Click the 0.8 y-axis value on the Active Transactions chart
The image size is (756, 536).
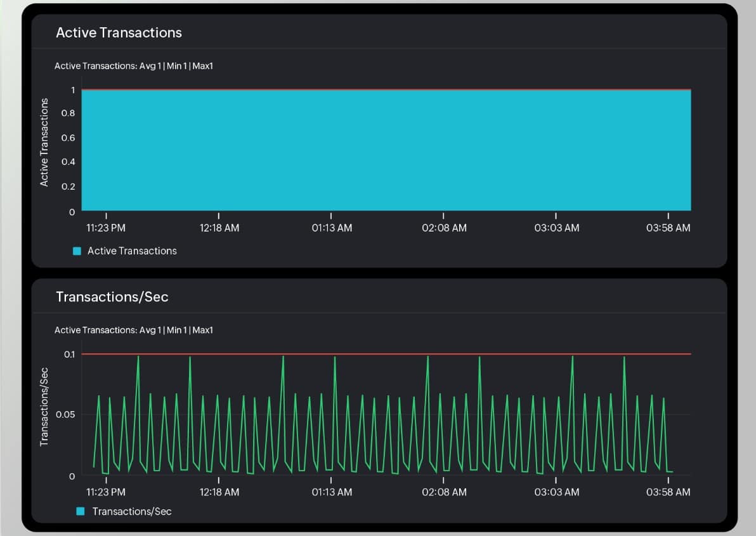tap(68, 114)
